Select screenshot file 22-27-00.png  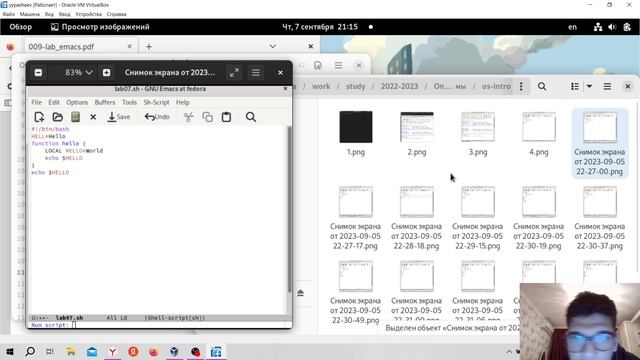[x=600, y=143]
